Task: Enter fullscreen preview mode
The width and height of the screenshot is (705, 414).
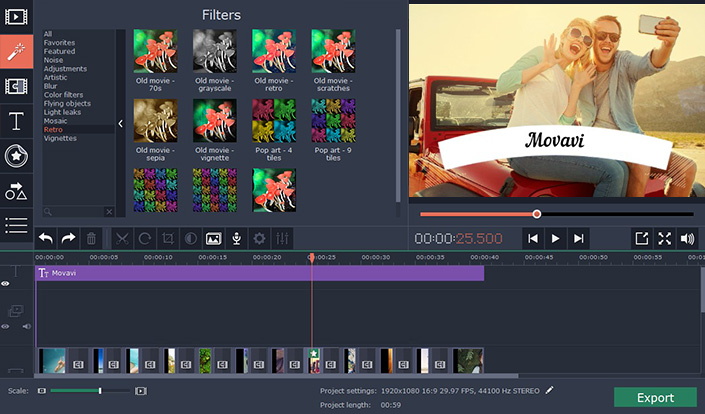Action: pos(665,238)
